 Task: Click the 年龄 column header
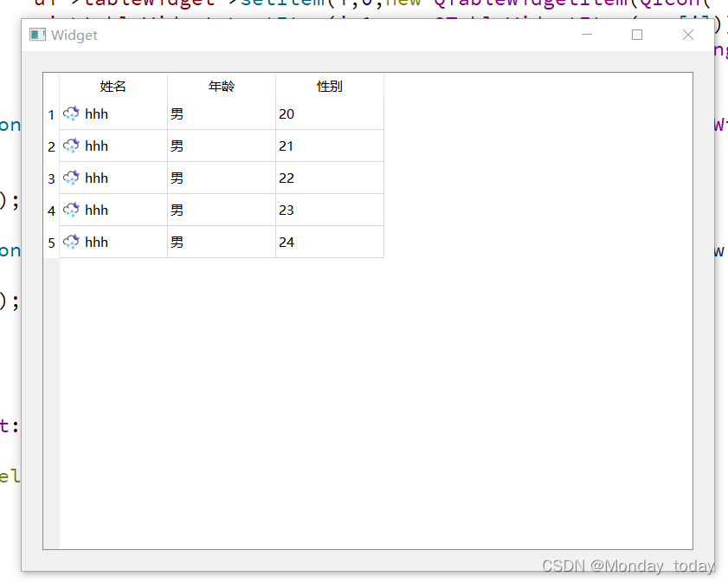click(221, 86)
